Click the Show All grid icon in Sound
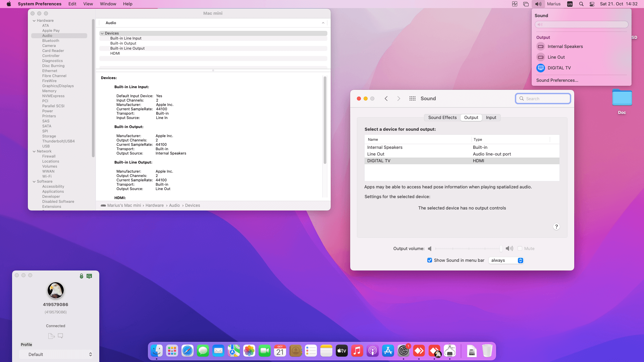 [x=412, y=99]
